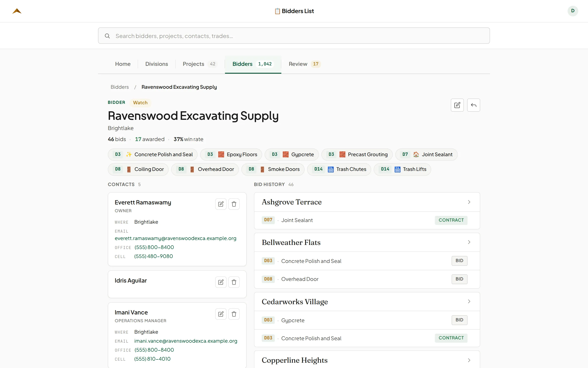The image size is (588, 368).
Task: Click the Trash Lifts trade chip
Action: click(x=402, y=169)
